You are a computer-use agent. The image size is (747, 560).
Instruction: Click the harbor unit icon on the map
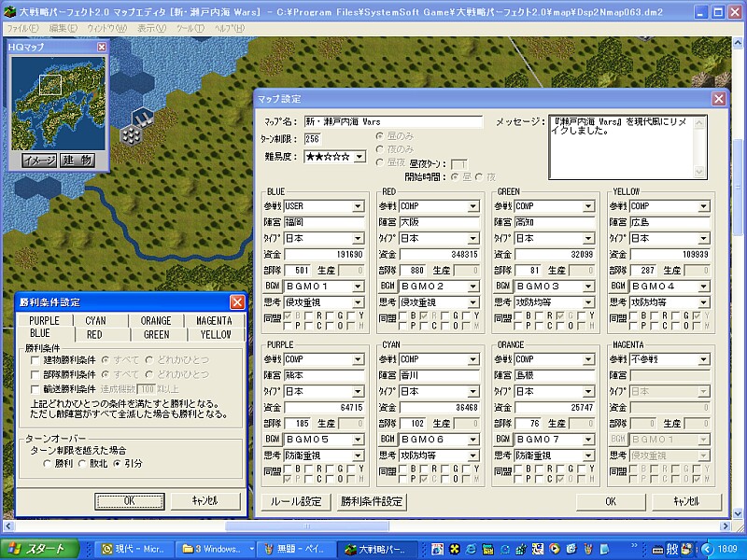tap(144, 117)
